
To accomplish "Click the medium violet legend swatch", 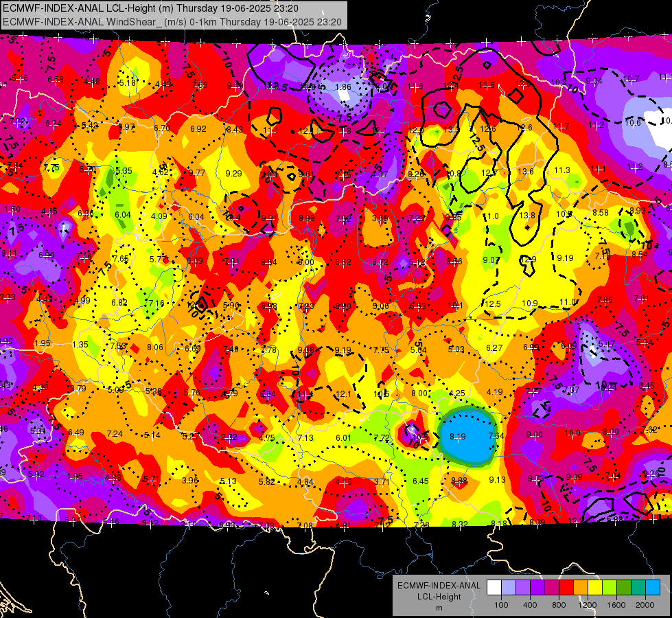I will click(x=523, y=588).
